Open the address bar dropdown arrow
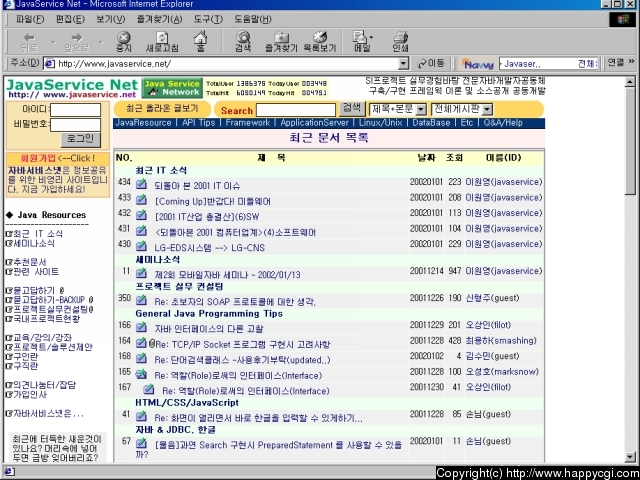Screen dimensions: 640x480 [x=403, y=64]
